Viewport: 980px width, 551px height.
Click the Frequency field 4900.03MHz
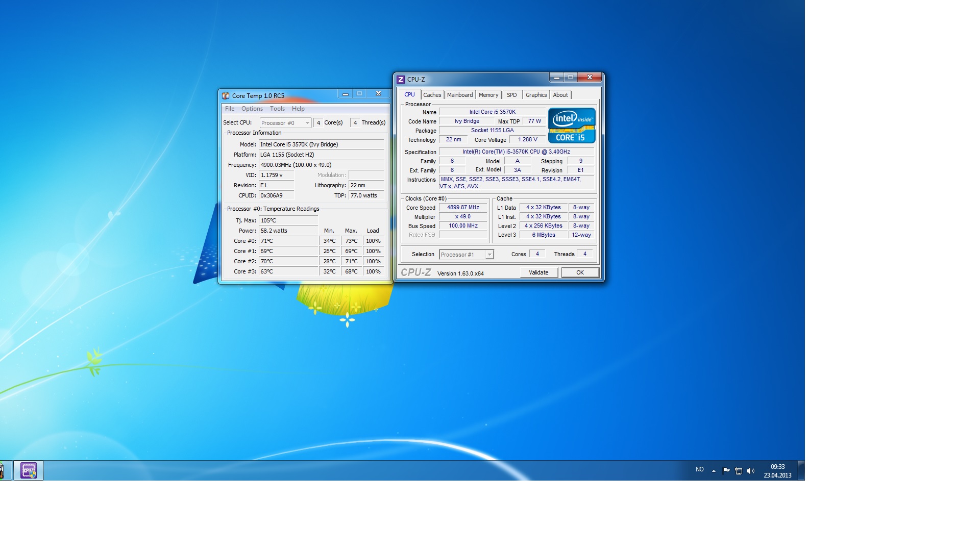321,165
